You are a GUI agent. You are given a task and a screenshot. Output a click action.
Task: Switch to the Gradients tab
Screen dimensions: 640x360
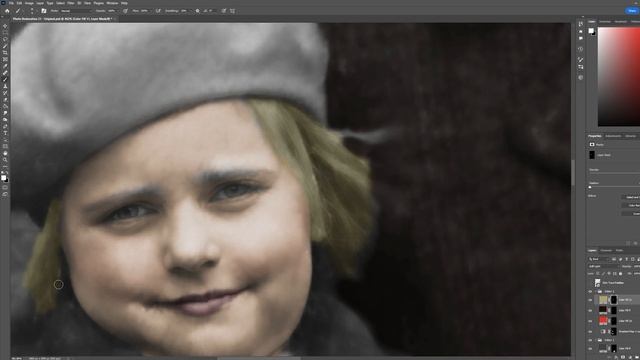coord(620,21)
